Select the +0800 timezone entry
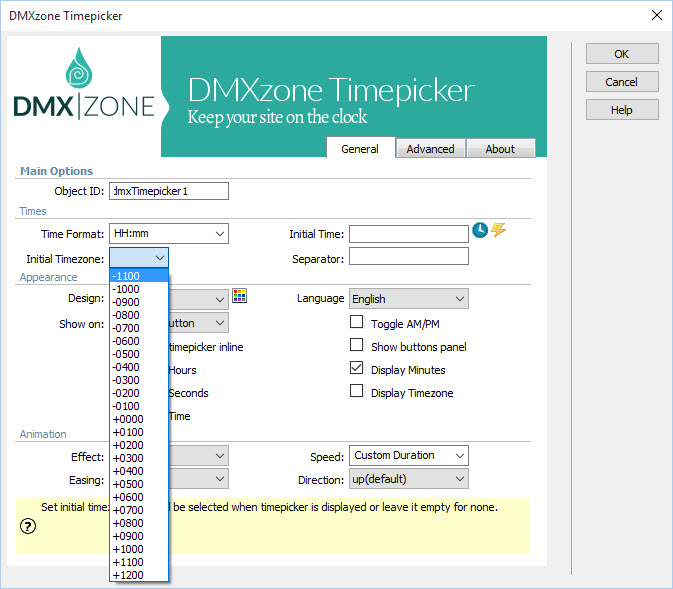The width and height of the screenshot is (673, 589). (x=139, y=523)
